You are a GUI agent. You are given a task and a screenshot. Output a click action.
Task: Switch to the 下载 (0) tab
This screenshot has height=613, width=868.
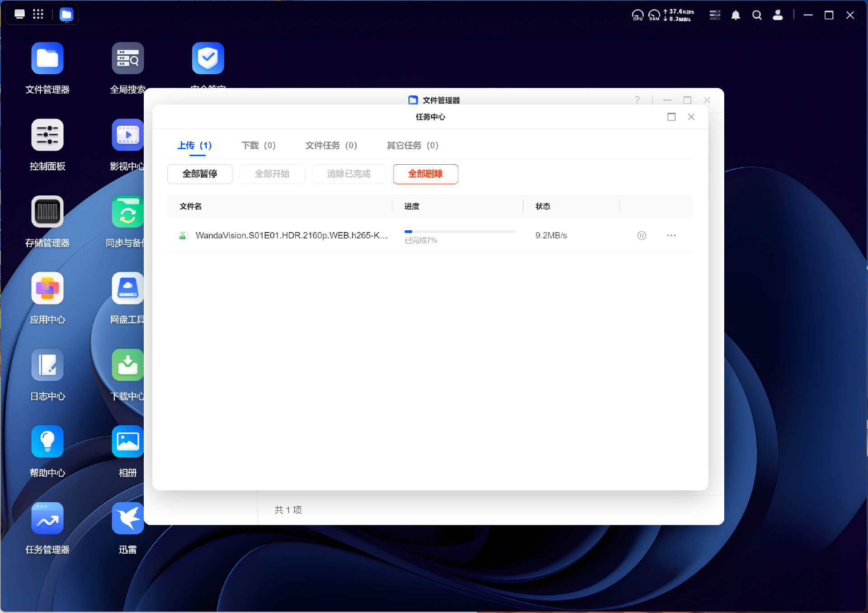coord(259,146)
